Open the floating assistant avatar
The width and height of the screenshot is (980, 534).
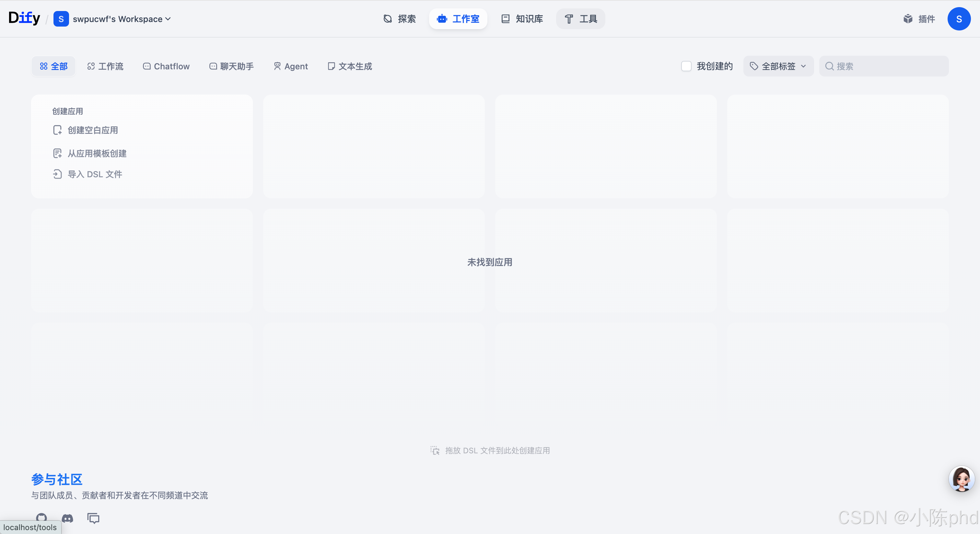tap(961, 479)
